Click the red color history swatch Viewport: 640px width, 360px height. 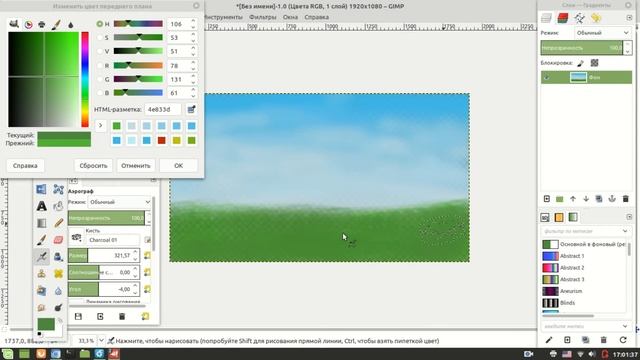(x=162, y=140)
